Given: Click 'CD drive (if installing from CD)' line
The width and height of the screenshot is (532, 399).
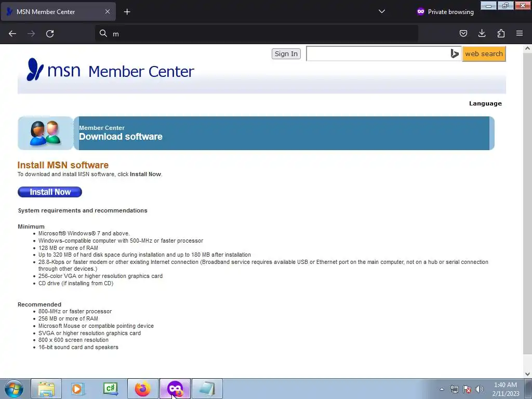Looking at the screenshot, I should (76, 283).
